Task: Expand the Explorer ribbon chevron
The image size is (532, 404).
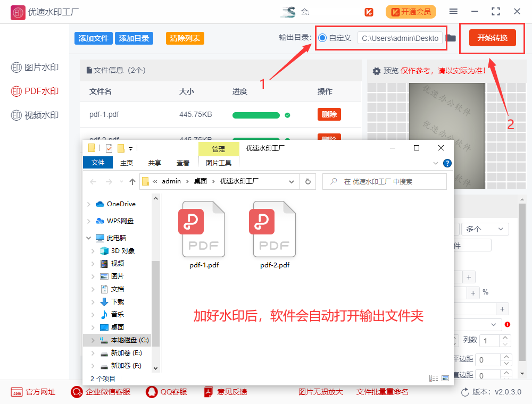Action: 436,163
